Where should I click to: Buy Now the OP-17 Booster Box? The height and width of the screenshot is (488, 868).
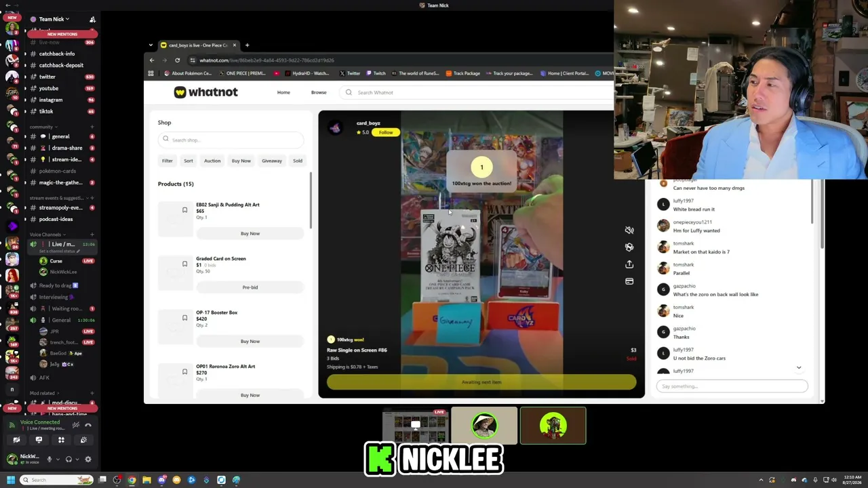click(250, 341)
